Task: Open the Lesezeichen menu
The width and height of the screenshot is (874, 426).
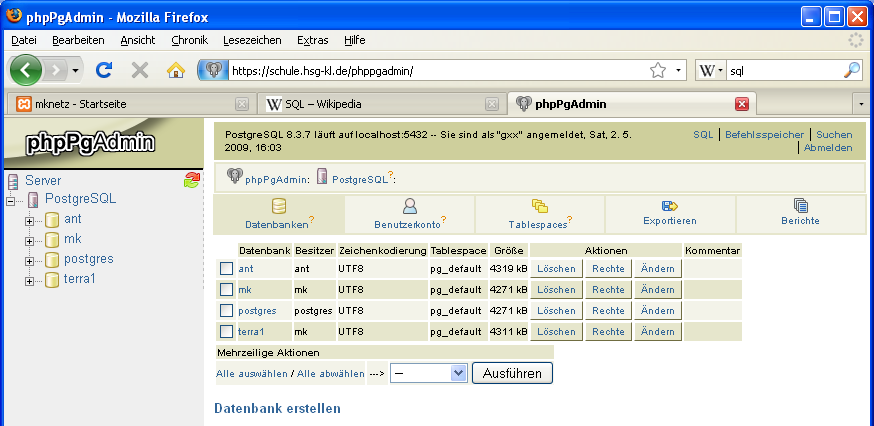Action: pyautogui.click(x=252, y=40)
